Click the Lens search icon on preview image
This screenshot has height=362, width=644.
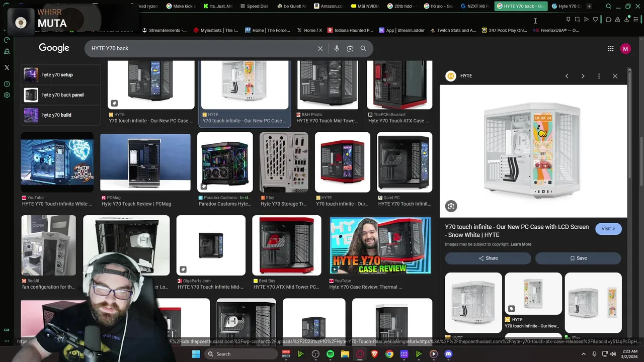(451, 206)
